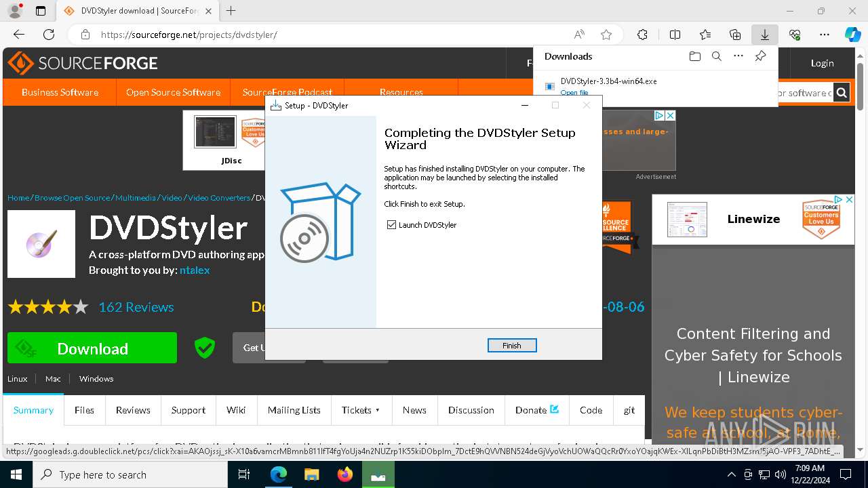Switch to the Summary tab
Viewport: 868px width, 488px height.
(x=33, y=409)
